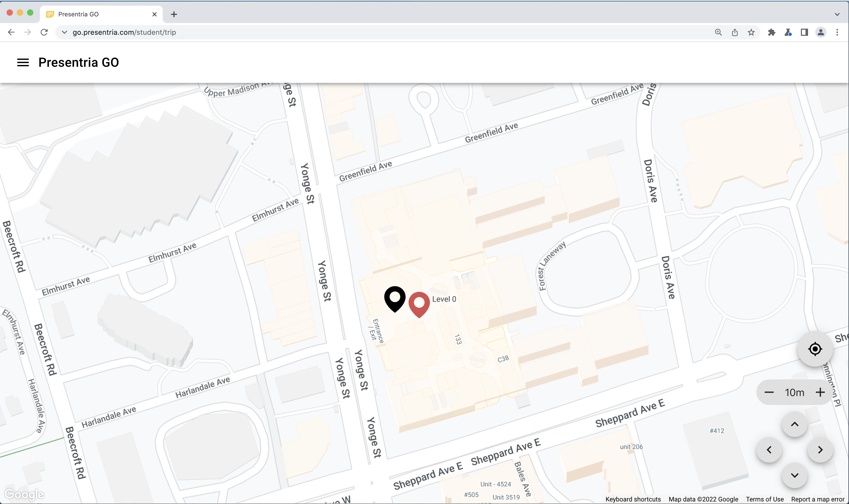This screenshot has width=849, height=504.
Task: Open Keyboard shortcuts link
Action: click(x=633, y=499)
